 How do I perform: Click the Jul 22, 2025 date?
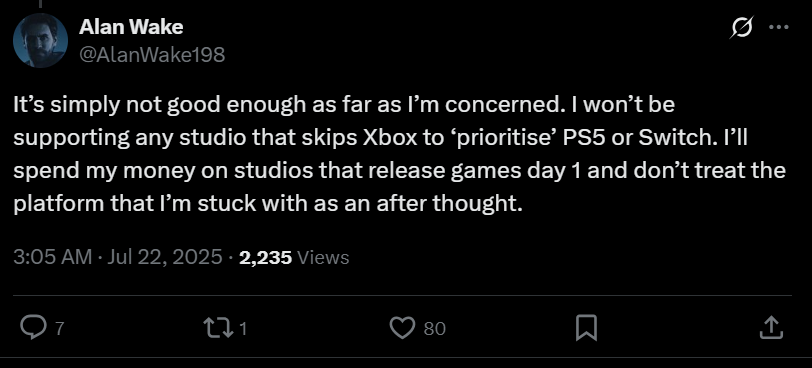tap(164, 257)
